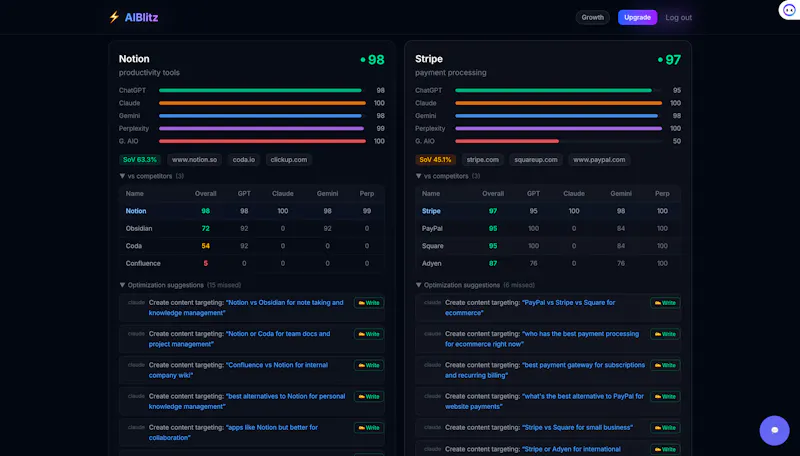Click Write icon for PayPal vs Stripe vs Square

click(665, 303)
